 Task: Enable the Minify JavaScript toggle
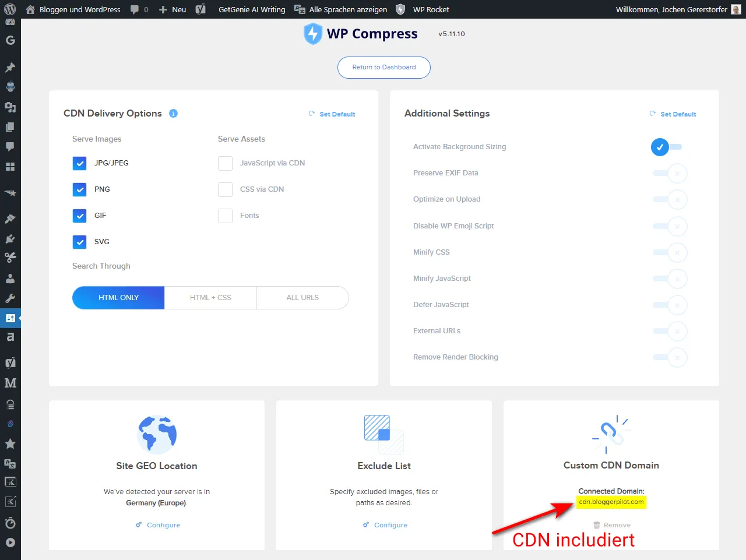pyautogui.click(x=670, y=279)
